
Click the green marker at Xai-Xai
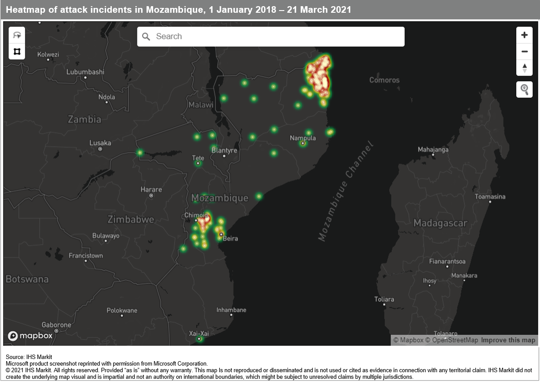click(199, 339)
